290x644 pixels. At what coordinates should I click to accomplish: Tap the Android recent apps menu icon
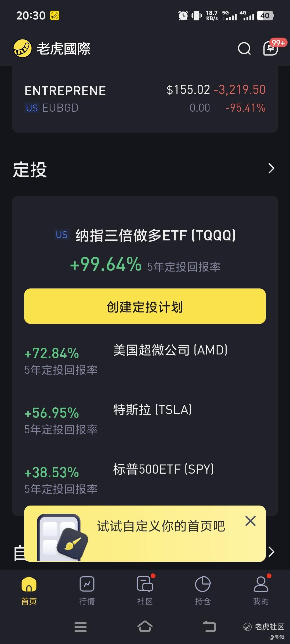click(81, 627)
